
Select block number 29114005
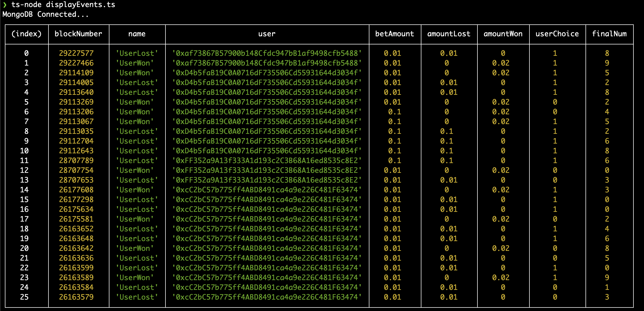point(76,83)
